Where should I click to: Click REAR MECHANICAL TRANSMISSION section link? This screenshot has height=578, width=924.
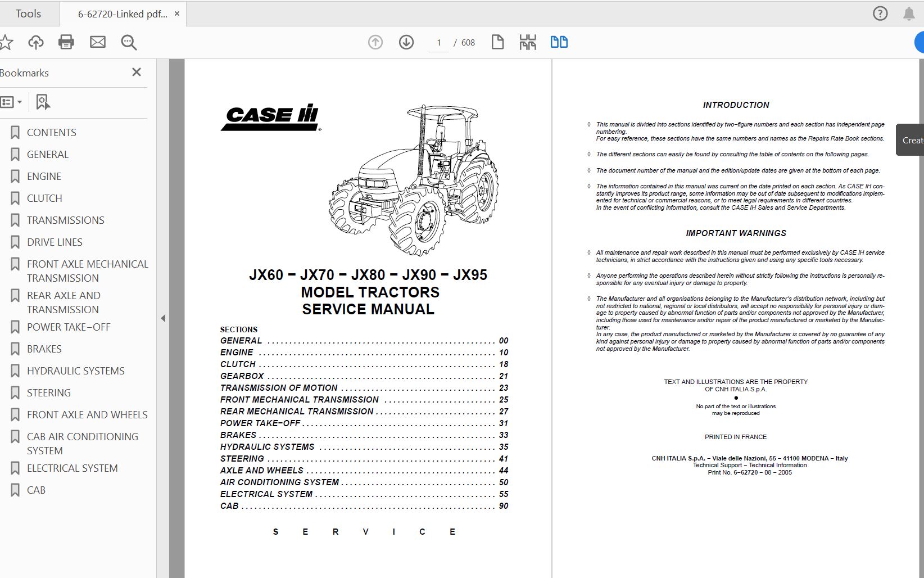(364, 412)
